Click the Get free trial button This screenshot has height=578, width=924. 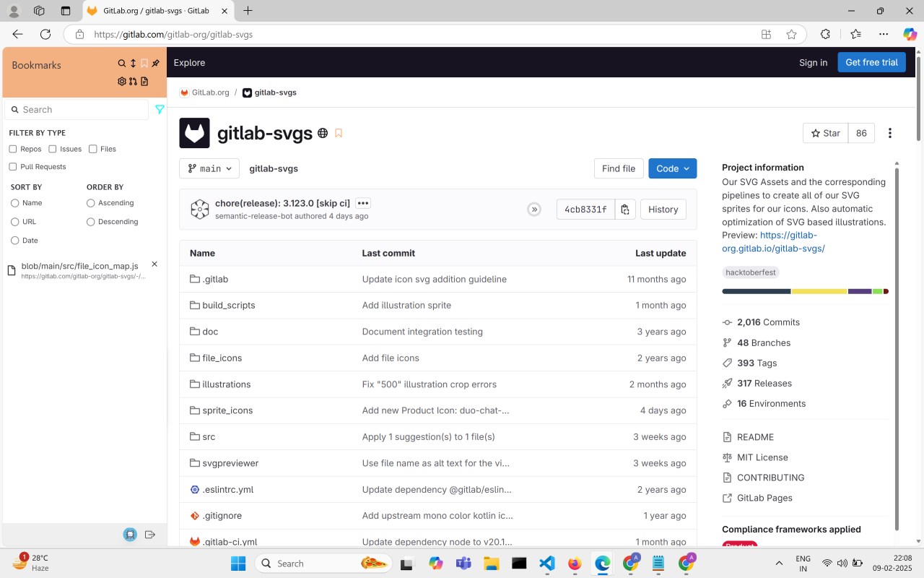click(x=871, y=62)
